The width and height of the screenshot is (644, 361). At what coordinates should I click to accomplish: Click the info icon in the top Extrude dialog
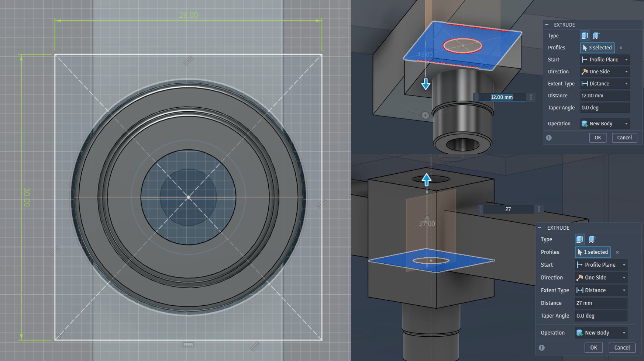coord(549,138)
